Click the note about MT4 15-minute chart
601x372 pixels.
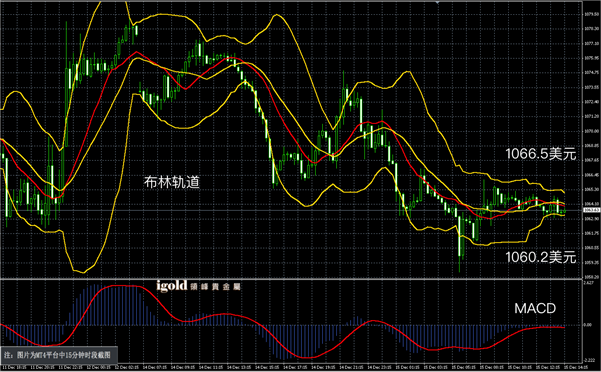coord(59,355)
